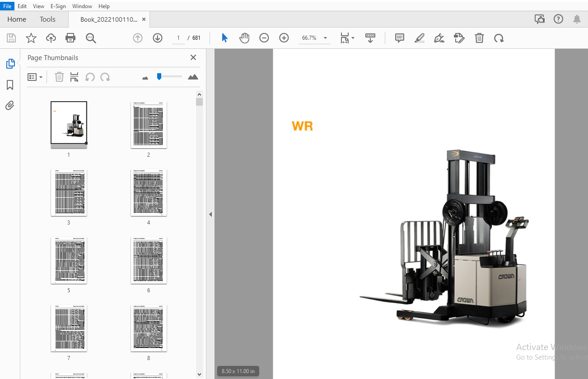
Task: Choose the arrow Selection tool
Action: coord(224,38)
